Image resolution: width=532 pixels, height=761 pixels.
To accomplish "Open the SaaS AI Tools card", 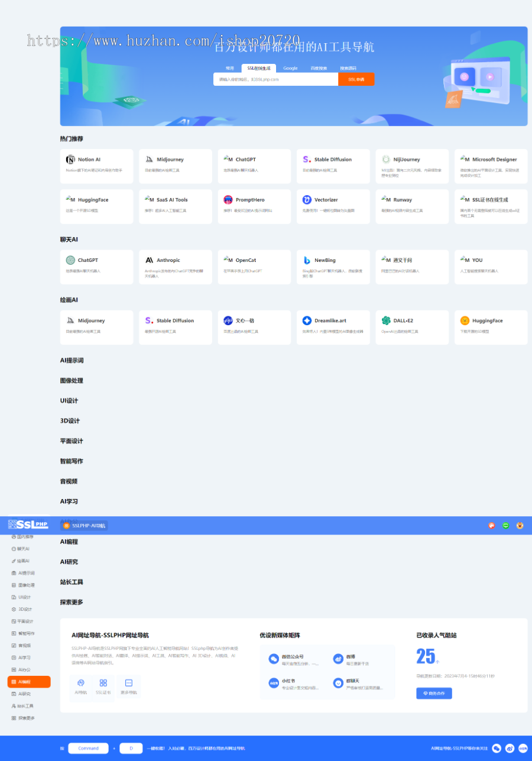I will 176,206.
